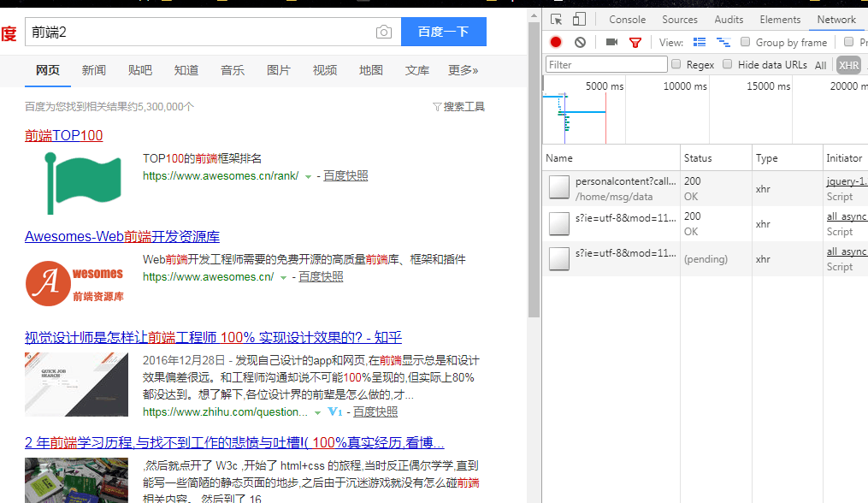Click the green flag thumbnail image
The height and width of the screenshot is (503, 868).
83,183
